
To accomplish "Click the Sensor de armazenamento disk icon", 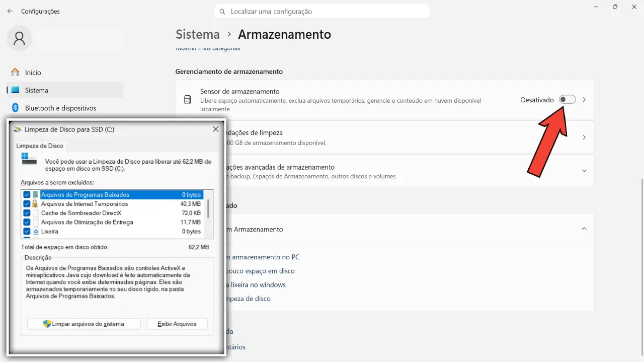I will [187, 99].
